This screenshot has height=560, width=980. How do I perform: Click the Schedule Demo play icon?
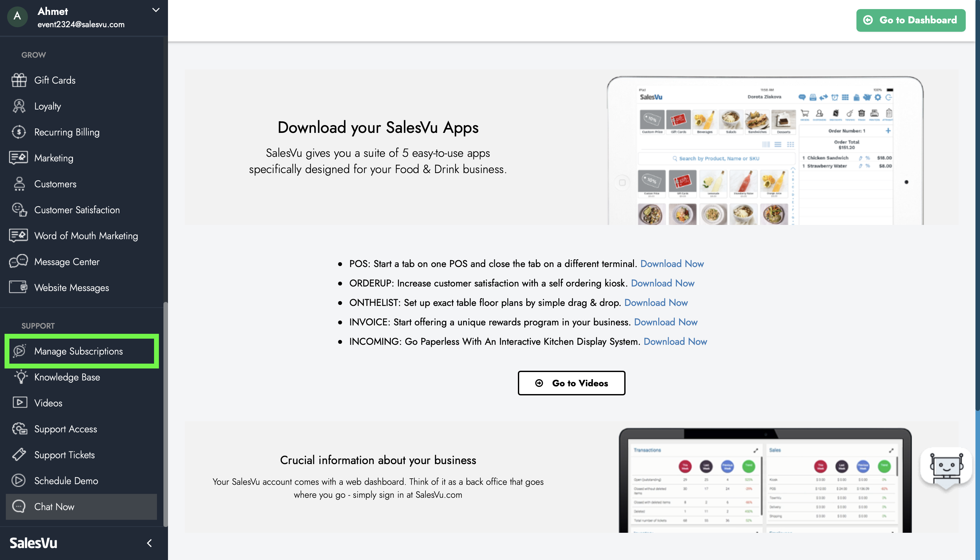18,480
